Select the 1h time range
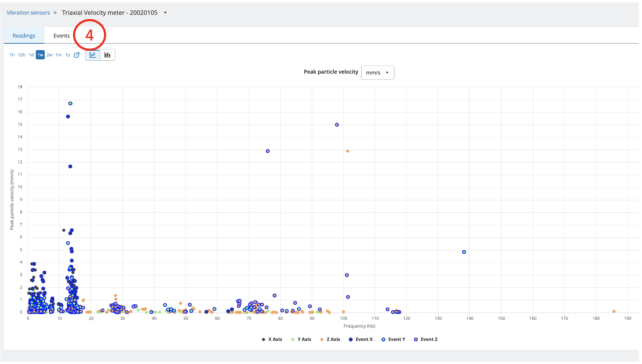642x364 pixels. [x=12, y=55]
